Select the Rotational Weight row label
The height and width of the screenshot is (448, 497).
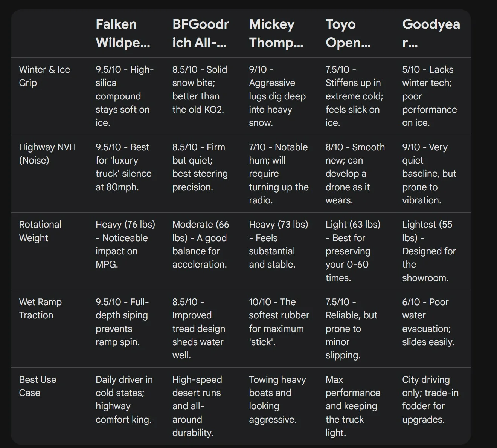coord(40,231)
